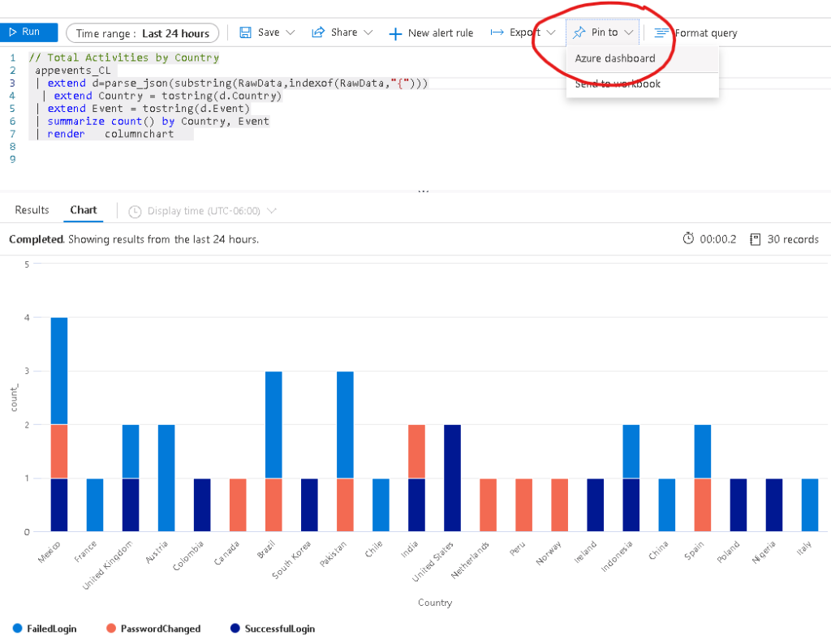Select Azure dashboard from Pin to menu
831x644 pixels.
click(614, 58)
